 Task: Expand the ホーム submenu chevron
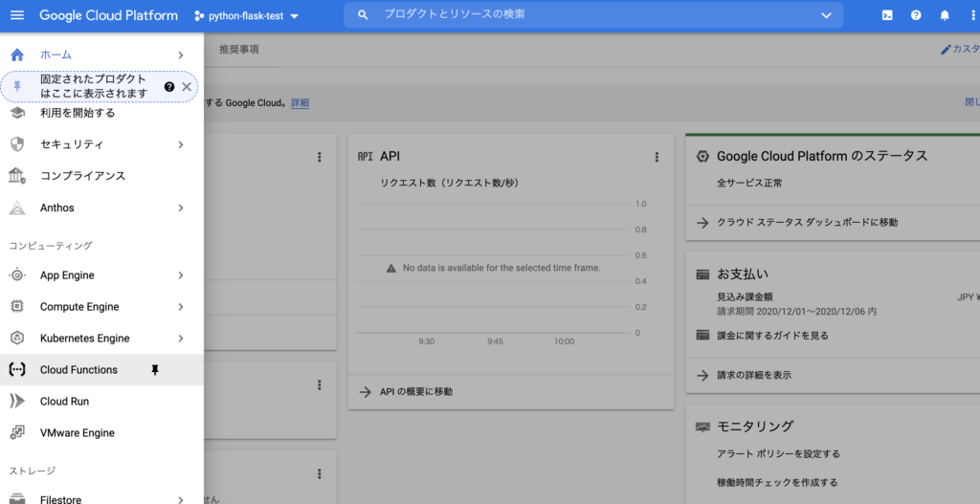tap(181, 55)
